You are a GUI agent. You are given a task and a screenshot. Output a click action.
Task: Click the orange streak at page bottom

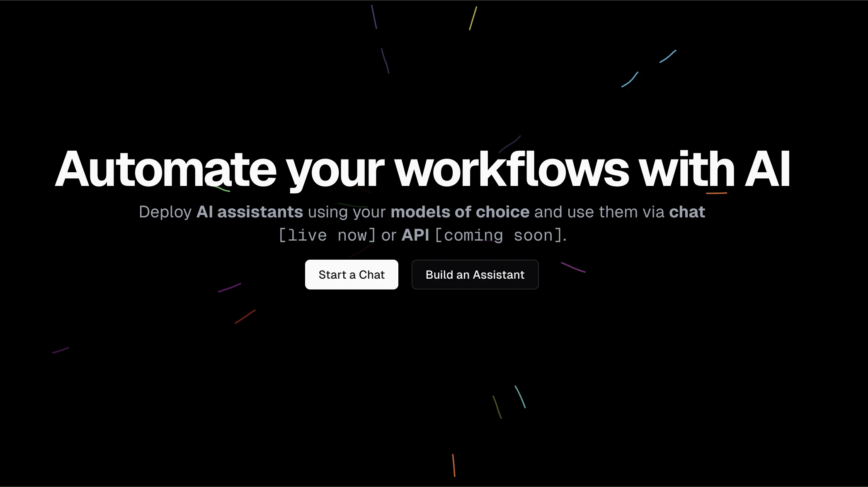(x=454, y=465)
